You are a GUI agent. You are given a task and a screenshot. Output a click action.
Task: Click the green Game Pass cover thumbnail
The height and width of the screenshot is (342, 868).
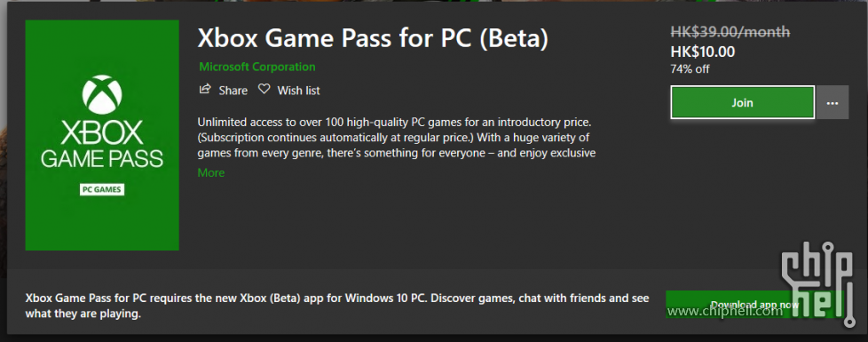click(x=102, y=135)
